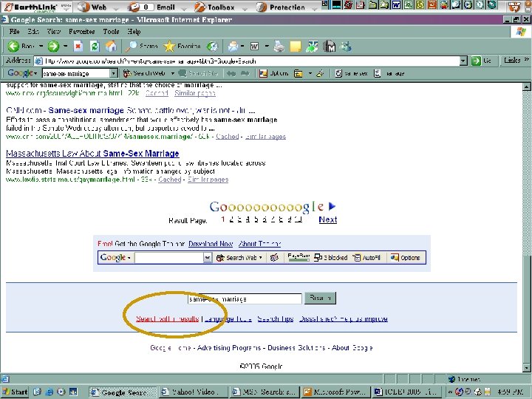
Task: Expand the Links toolbar chevron
Action: 526,60
